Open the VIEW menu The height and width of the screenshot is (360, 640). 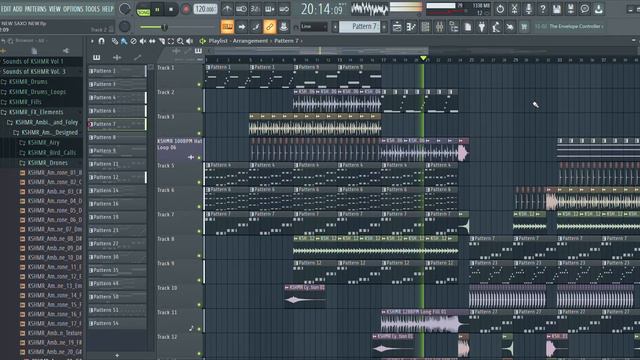[x=55, y=9]
